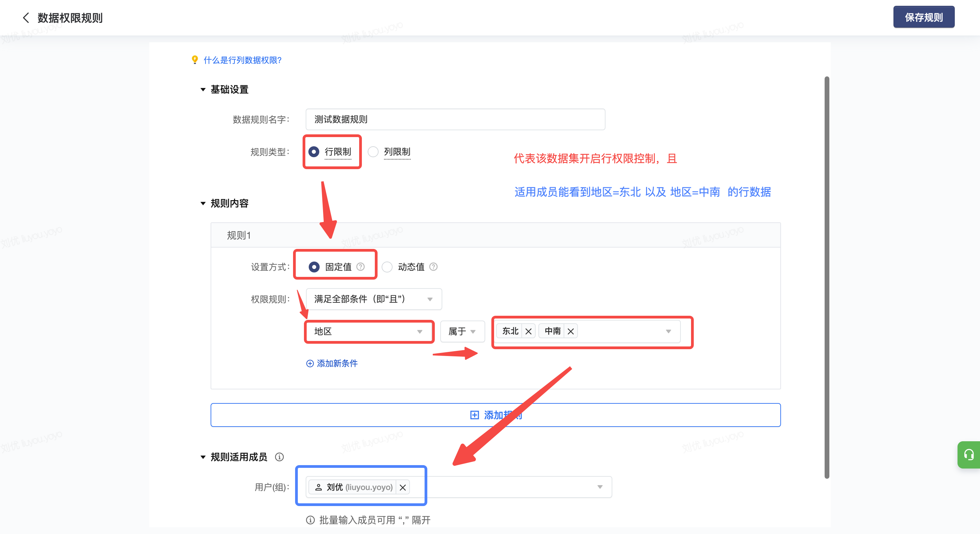980x534 pixels.
Task: Click the 添加规则 button
Action: [496, 415]
